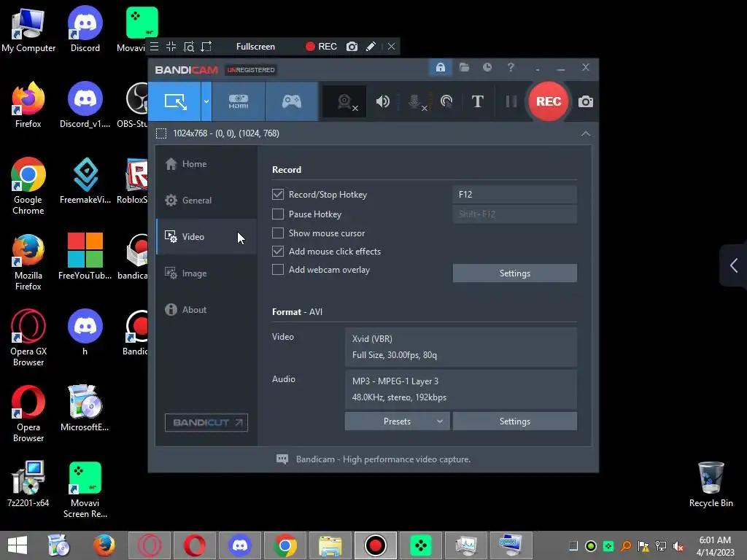Open Recycle Bin on desktop
The height and width of the screenshot is (560, 747).
(x=711, y=484)
